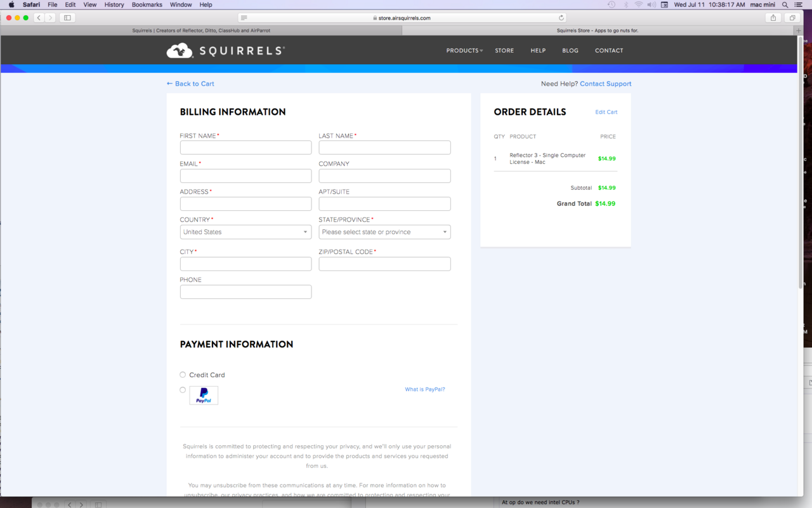Go forward with Safari's forward arrow
Viewport: 812px width, 508px height.
click(x=51, y=18)
